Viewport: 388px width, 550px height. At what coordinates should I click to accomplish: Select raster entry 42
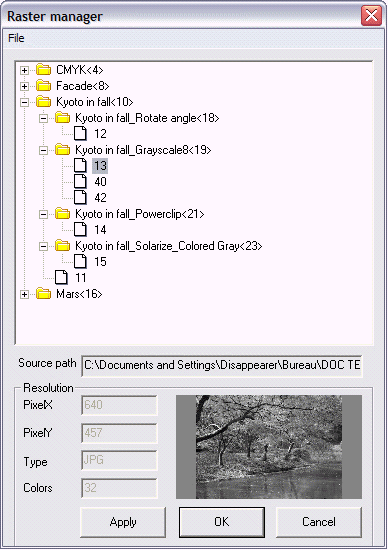pos(100,198)
